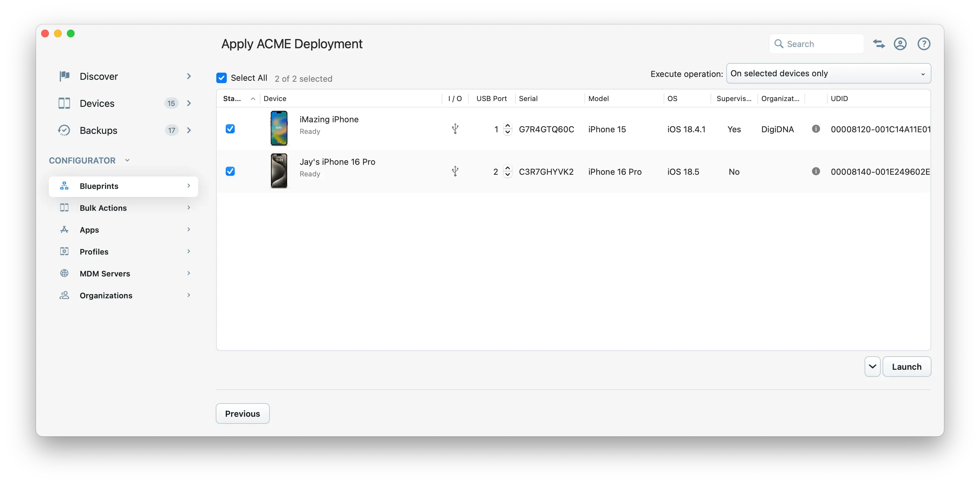
Task: Click the info icon on Jay's iPhone row
Action: coord(816,171)
